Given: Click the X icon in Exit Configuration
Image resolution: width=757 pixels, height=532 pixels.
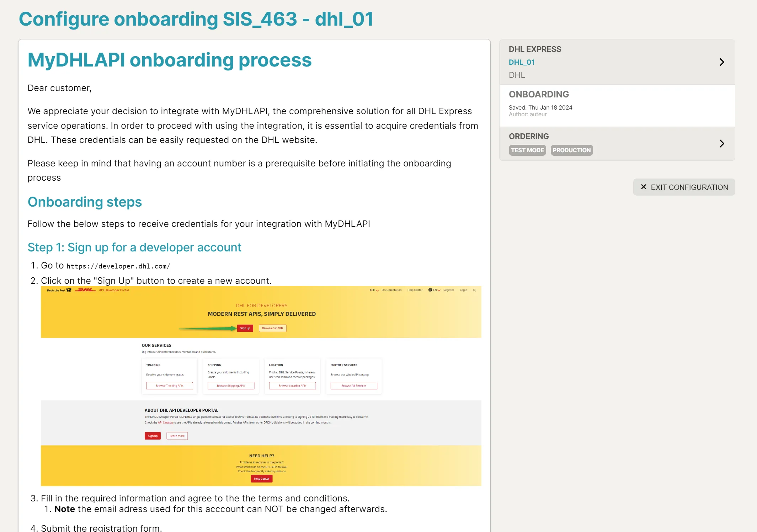Looking at the screenshot, I should [643, 187].
